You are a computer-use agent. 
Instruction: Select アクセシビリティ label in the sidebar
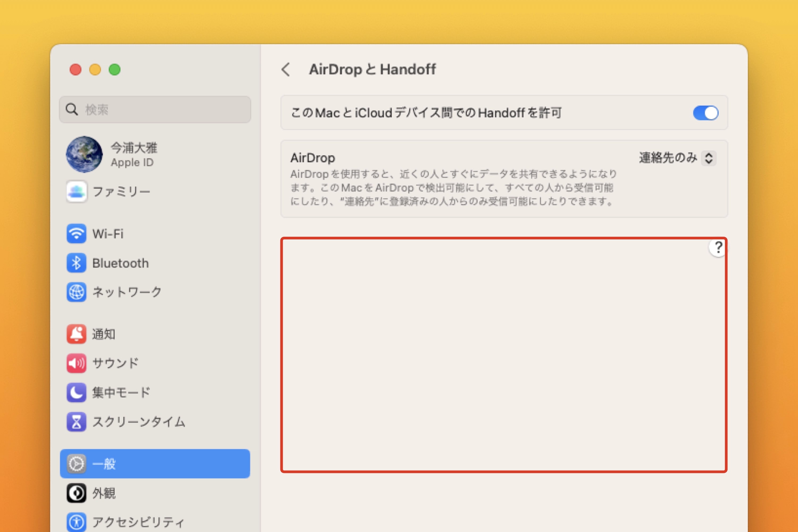[x=139, y=522]
